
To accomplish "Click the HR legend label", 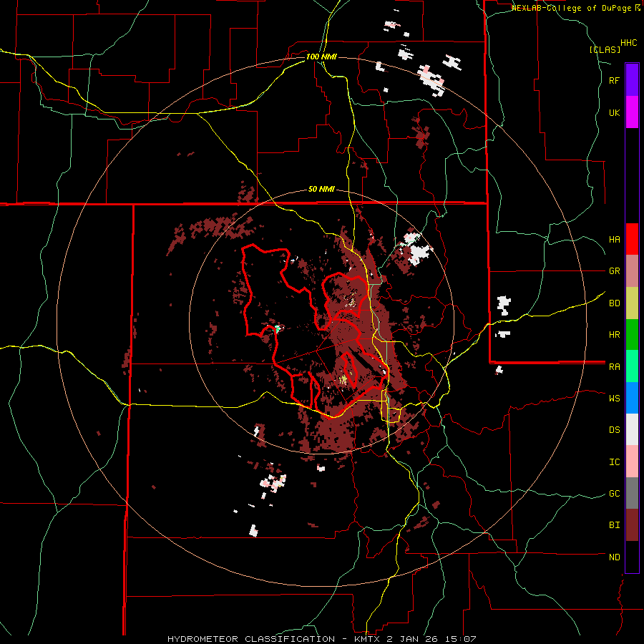I will (x=614, y=335).
